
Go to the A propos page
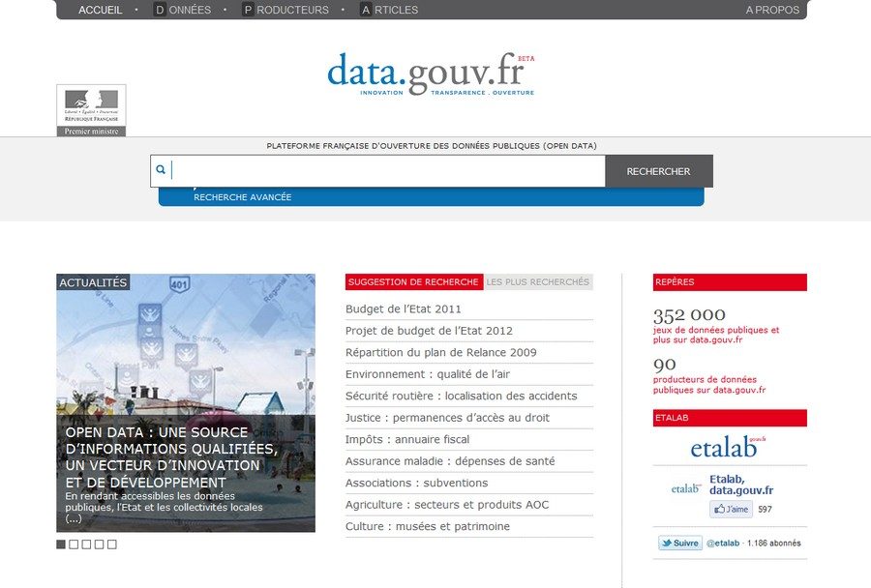pyautogui.click(x=771, y=10)
